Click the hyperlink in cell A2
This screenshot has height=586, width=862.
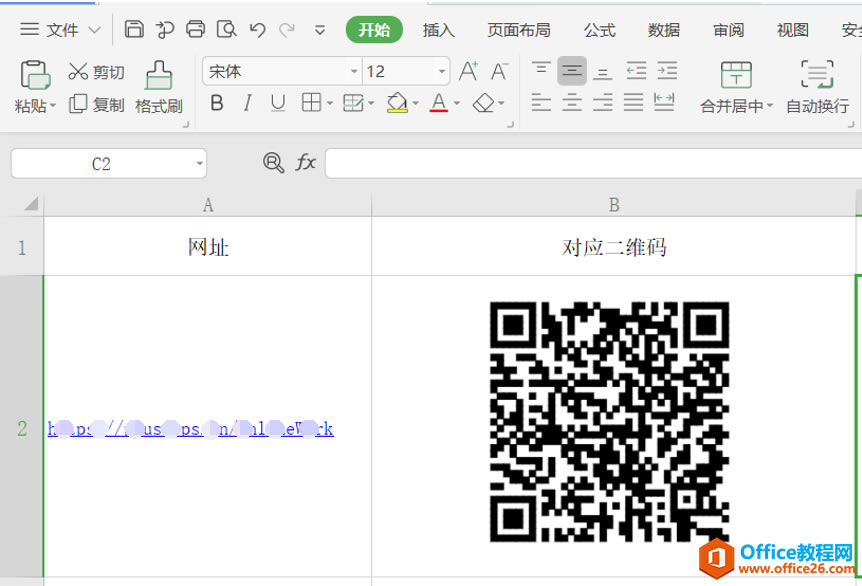pyautogui.click(x=190, y=429)
